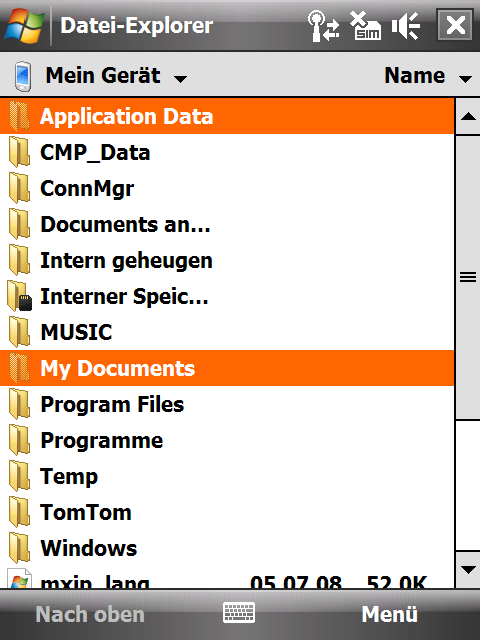Open the Menü softkey menu

click(x=390, y=614)
